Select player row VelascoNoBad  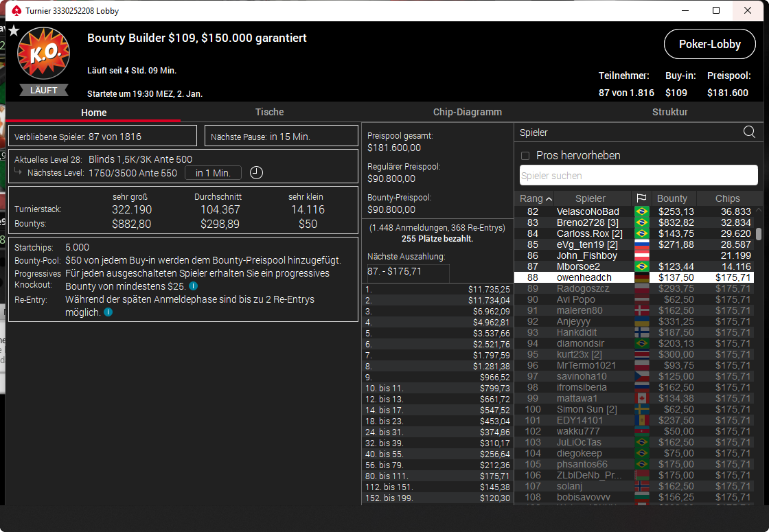pyautogui.click(x=634, y=211)
